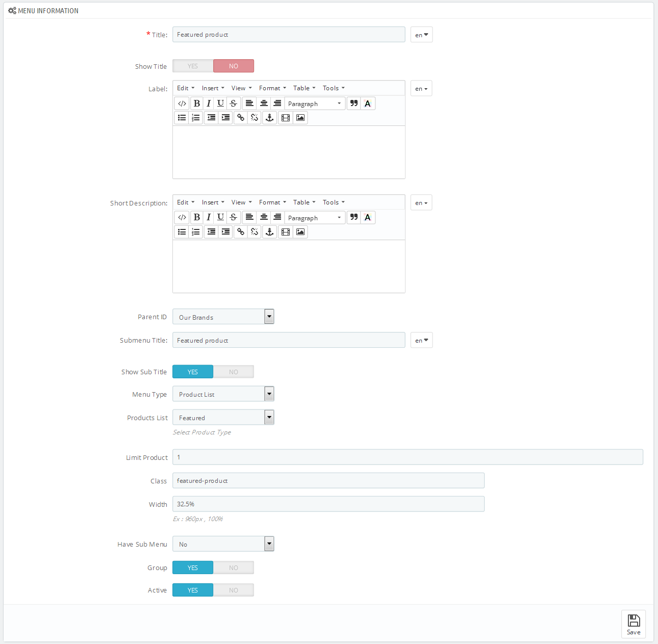Insert blockquote in Label editor
658x644 pixels.
click(354, 104)
